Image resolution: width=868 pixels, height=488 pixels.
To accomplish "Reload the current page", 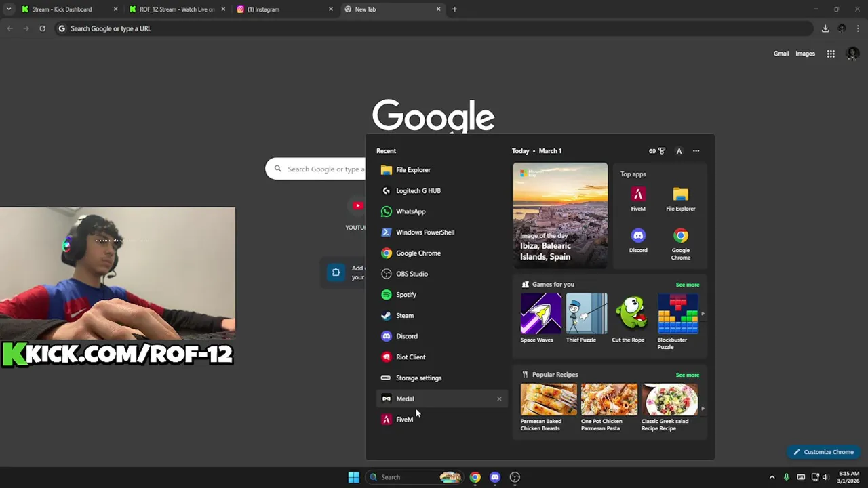I will point(42,28).
